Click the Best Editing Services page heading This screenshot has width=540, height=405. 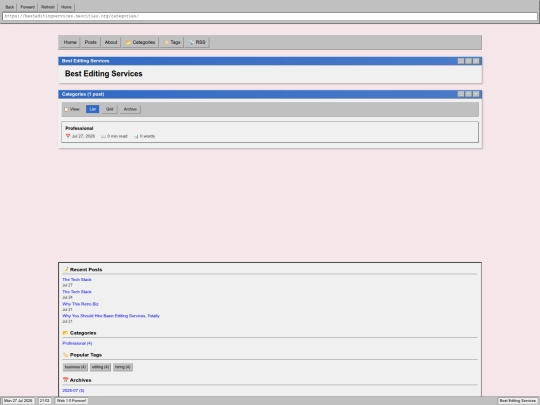[x=104, y=74]
